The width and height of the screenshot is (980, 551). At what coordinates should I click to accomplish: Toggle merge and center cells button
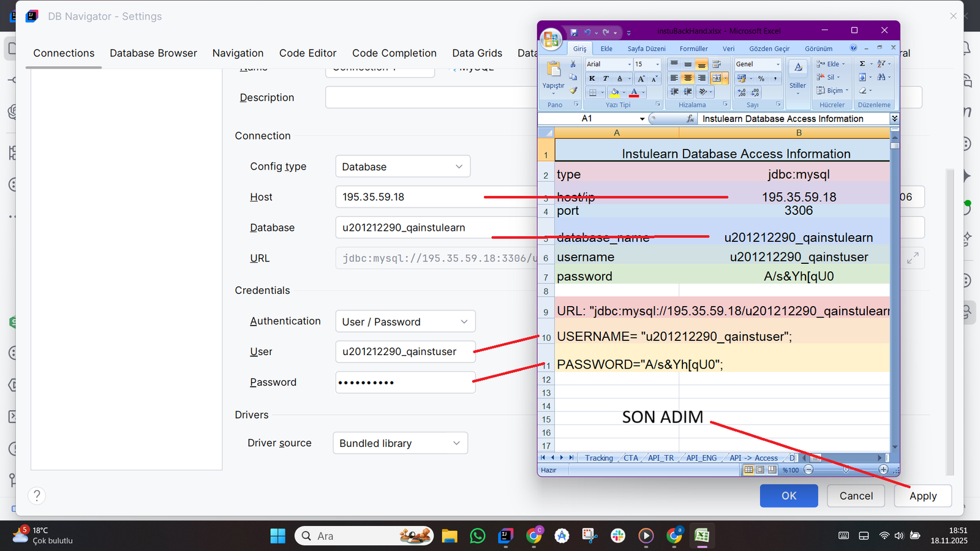coord(716,78)
